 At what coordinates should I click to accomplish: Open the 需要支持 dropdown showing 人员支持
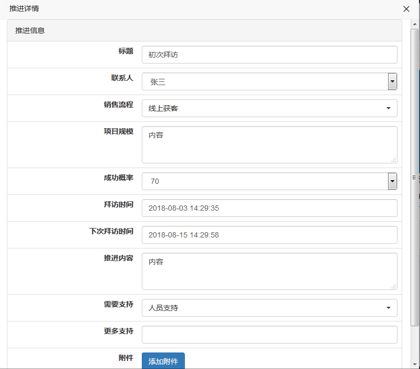click(269, 308)
